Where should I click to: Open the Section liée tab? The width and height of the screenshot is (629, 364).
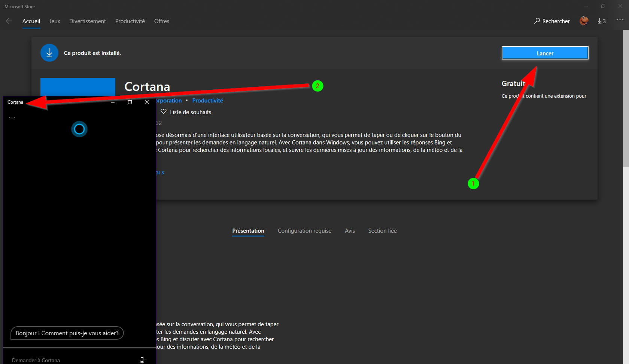(382, 231)
